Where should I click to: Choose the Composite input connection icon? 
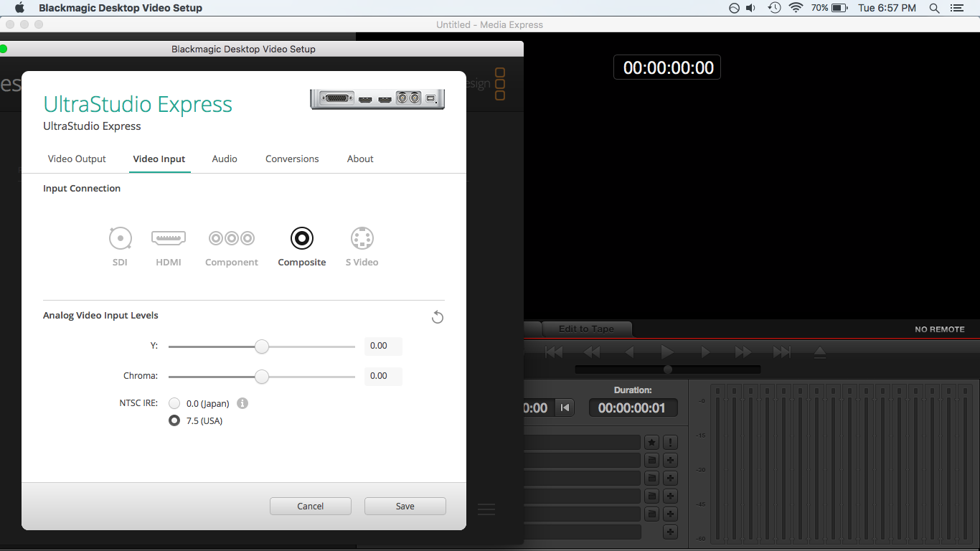coord(302,238)
